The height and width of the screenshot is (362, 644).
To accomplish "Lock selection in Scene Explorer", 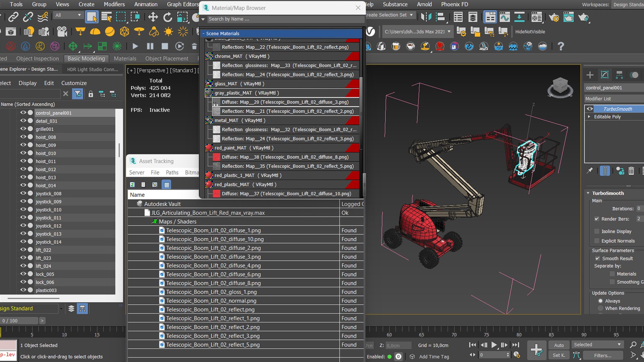I will pyautogui.click(x=91, y=94).
